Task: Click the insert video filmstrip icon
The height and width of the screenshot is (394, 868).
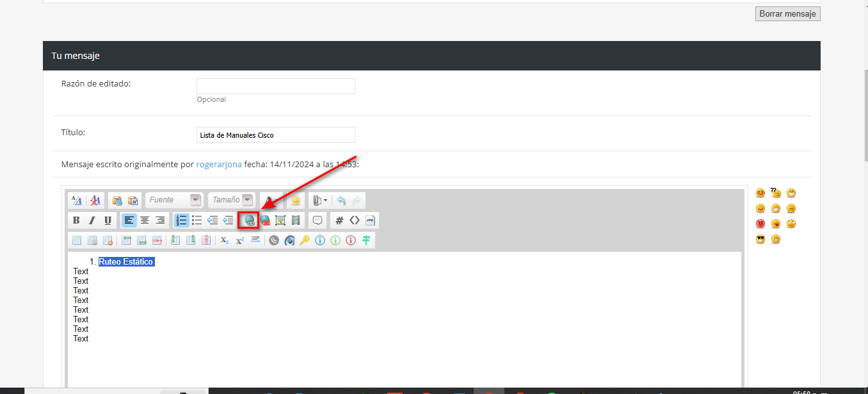Action: coord(296,220)
